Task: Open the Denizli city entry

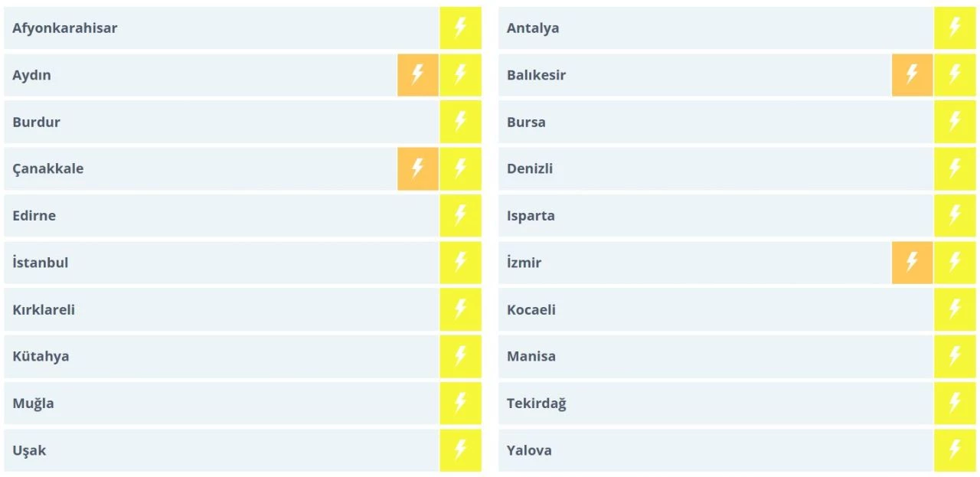Action: tap(530, 168)
